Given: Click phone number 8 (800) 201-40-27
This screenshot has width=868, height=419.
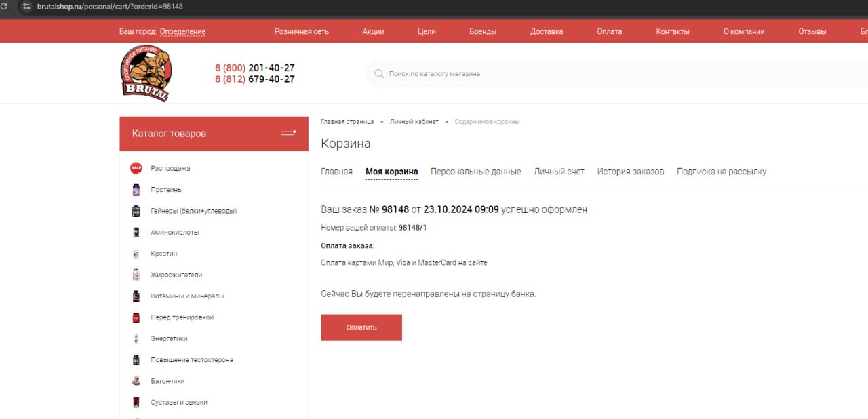Looking at the screenshot, I should (255, 68).
